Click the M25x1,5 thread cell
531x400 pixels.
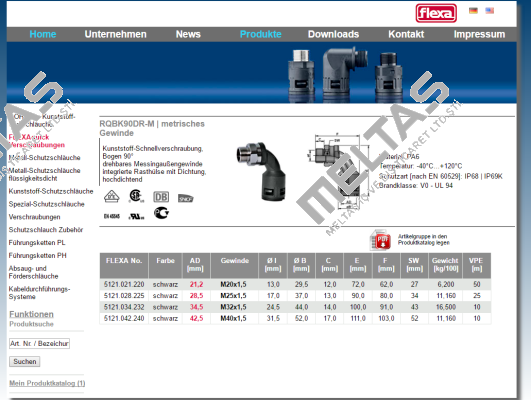click(233, 296)
